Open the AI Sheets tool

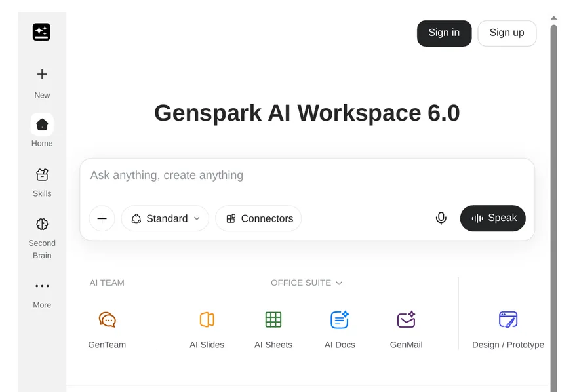[x=273, y=330]
